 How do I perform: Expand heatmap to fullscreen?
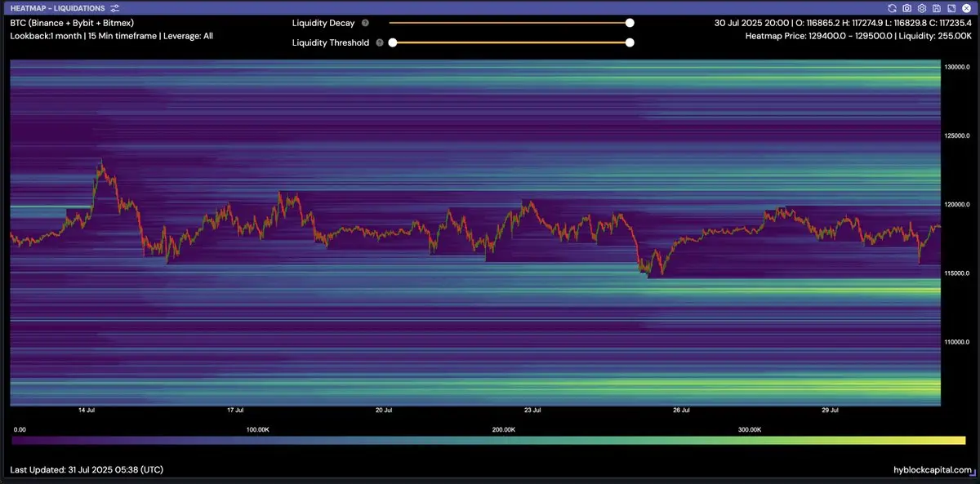click(951, 7)
